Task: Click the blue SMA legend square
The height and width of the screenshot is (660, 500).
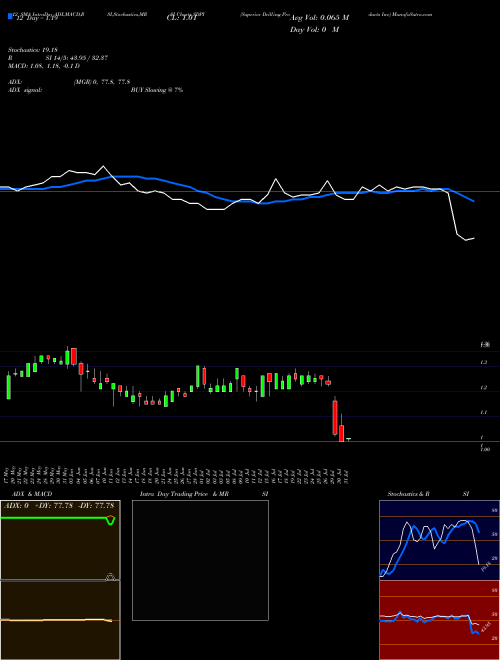Action: click(x=10, y=17)
